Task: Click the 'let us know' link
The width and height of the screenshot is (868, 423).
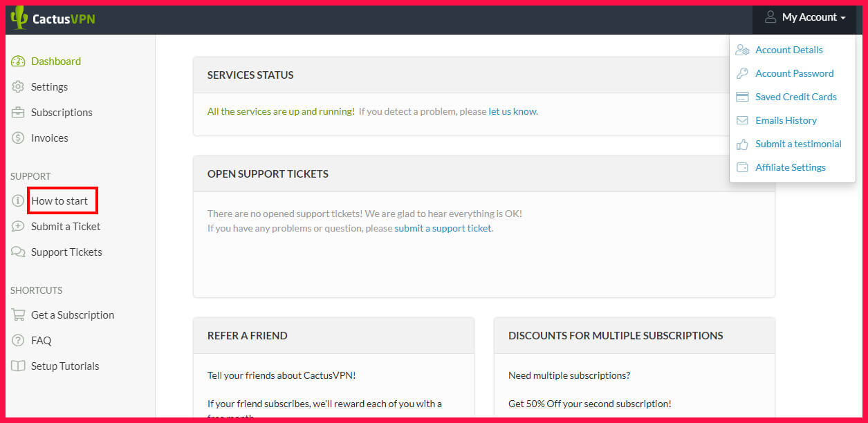Action: (513, 111)
